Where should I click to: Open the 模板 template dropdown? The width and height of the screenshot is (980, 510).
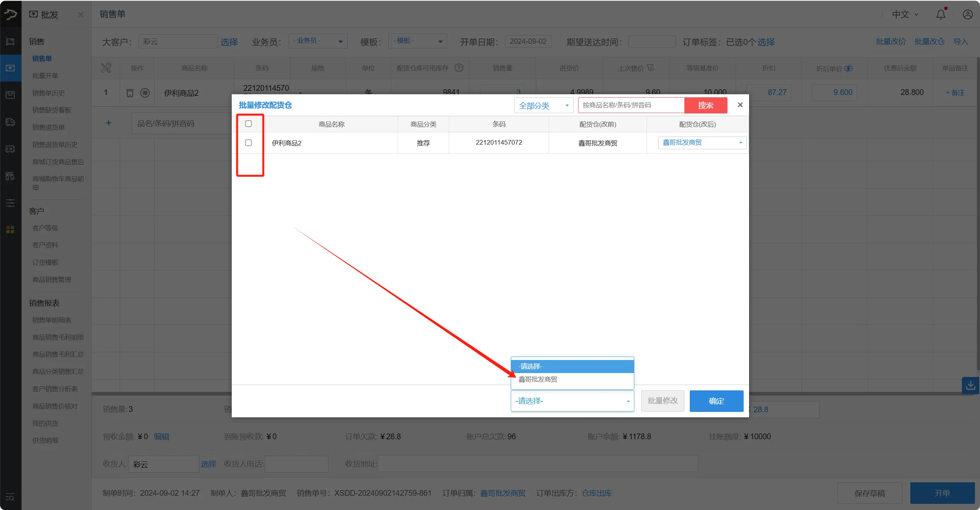point(417,41)
